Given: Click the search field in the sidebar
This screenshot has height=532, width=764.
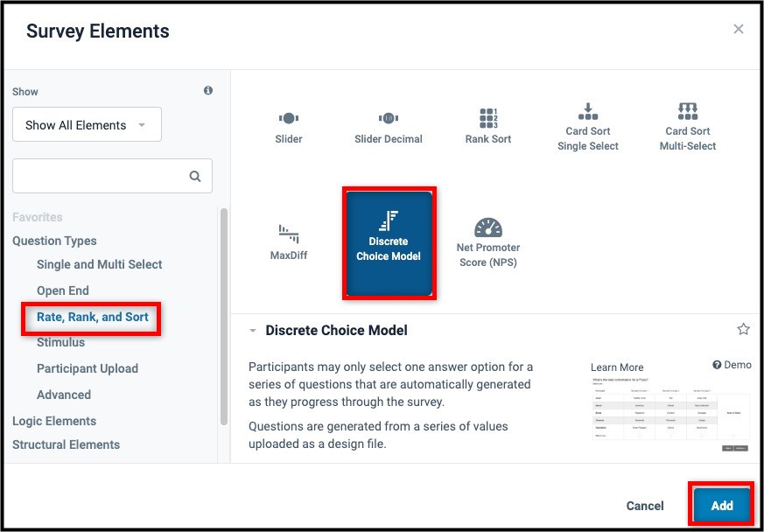Looking at the screenshot, I should click(x=105, y=176).
